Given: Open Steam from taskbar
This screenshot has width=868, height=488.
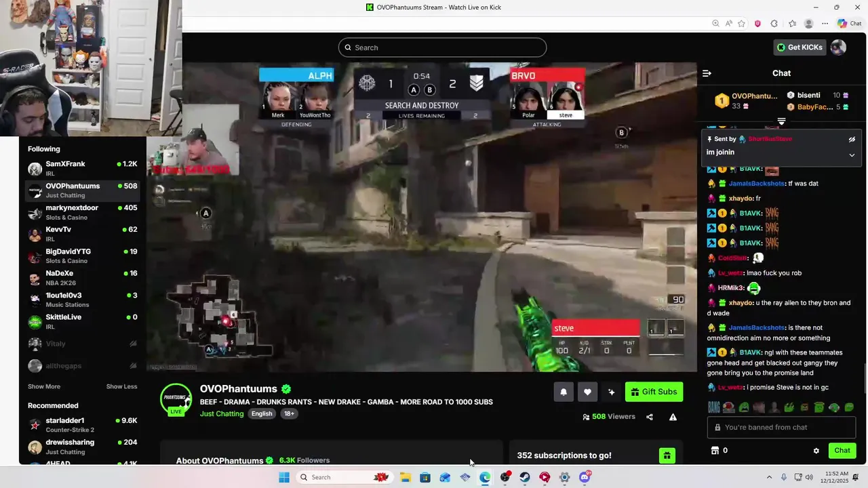Looking at the screenshot, I should pos(525,477).
